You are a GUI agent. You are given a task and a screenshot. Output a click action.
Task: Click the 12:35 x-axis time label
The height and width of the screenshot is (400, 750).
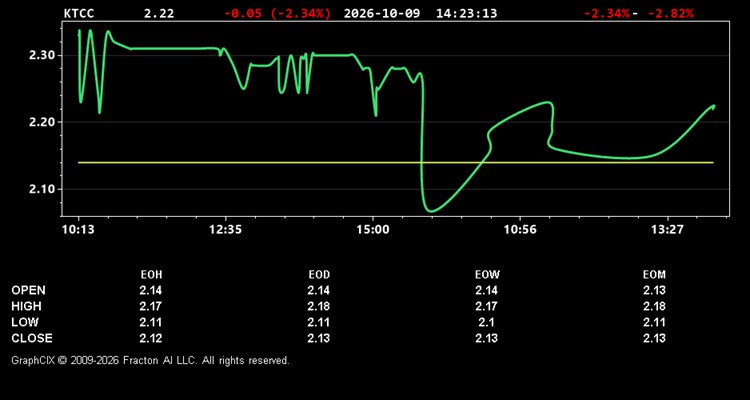226,229
